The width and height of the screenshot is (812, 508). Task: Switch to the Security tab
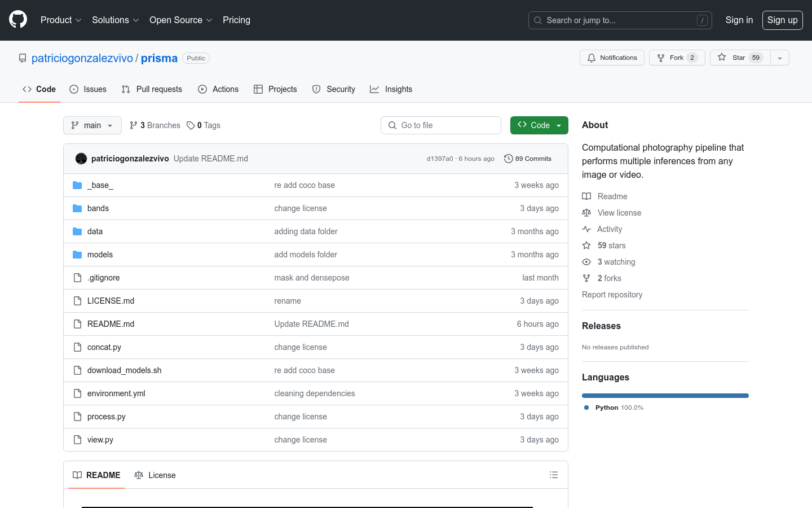click(334, 89)
